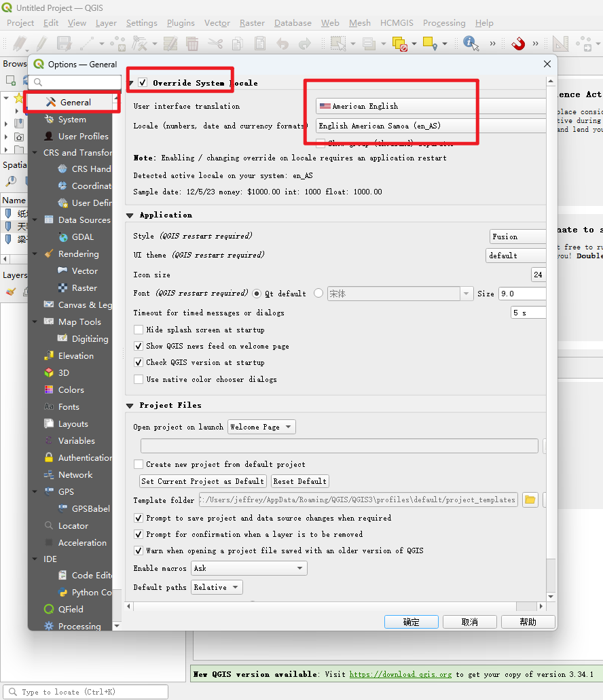Click Set Current Project as Default
The width and height of the screenshot is (603, 700).
click(x=203, y=481)
